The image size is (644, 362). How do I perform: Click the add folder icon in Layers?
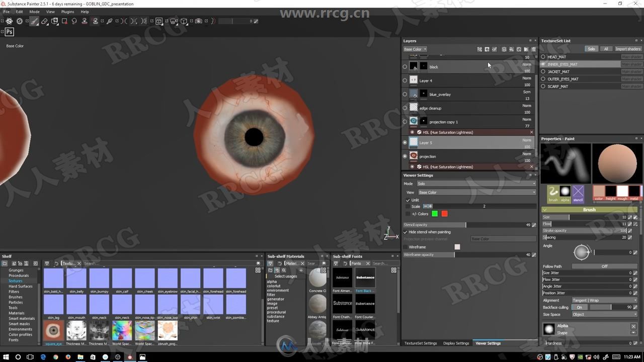526,49
